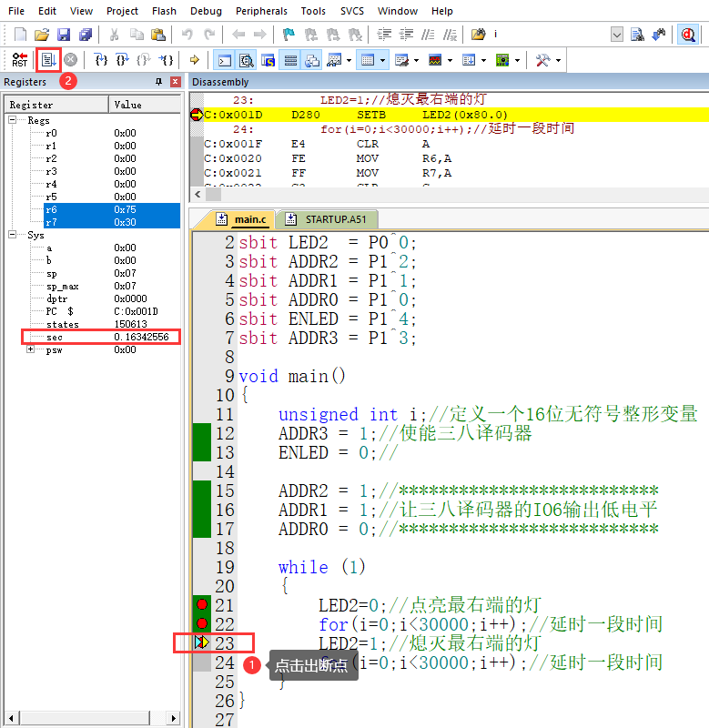Toggle the Registers panel auto-hide pin
The width and height of the screenshot is (709, 728).
tap(158, 83)
